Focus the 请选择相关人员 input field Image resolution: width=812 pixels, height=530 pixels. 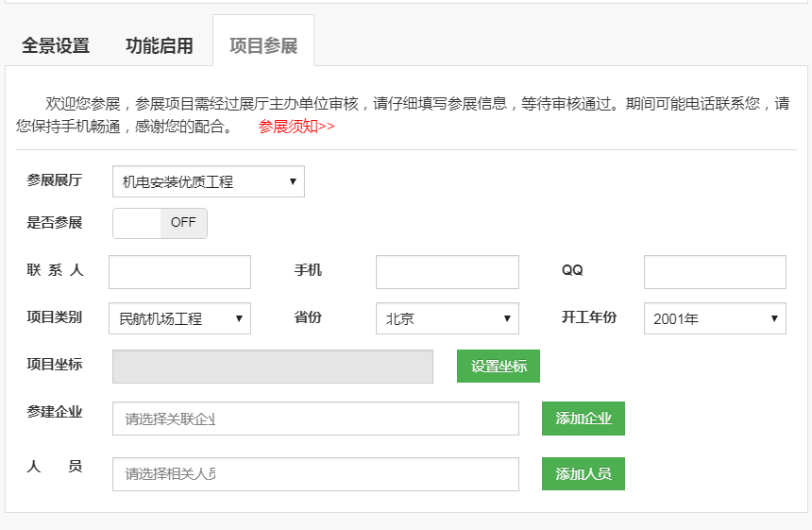(315, 474)
